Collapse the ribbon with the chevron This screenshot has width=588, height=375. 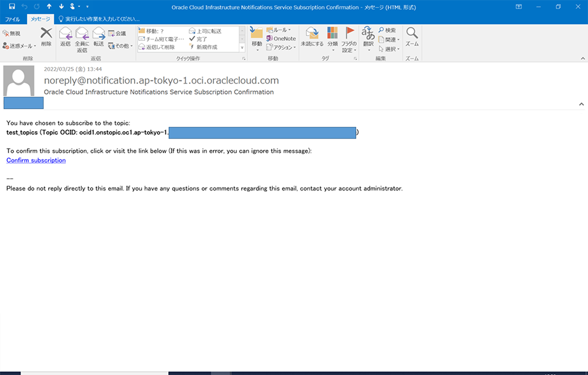[x=583, y=58]
